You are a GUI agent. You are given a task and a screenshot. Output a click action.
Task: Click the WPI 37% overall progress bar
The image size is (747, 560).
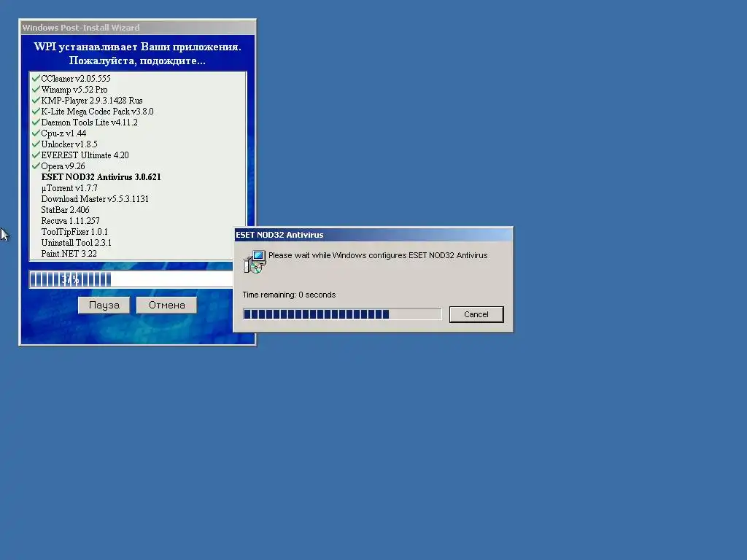click(131, 279)
